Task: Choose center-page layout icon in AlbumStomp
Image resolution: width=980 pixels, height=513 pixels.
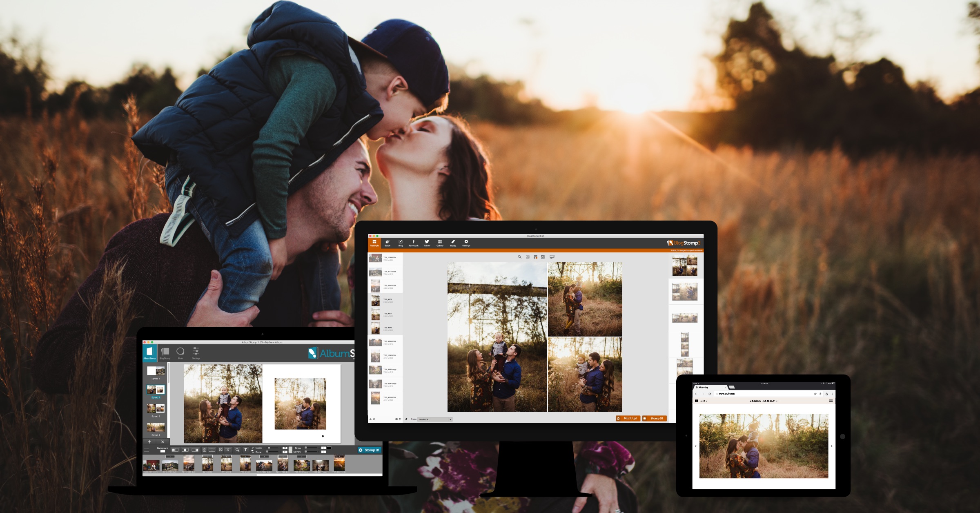Action: [x=185, y=450]
